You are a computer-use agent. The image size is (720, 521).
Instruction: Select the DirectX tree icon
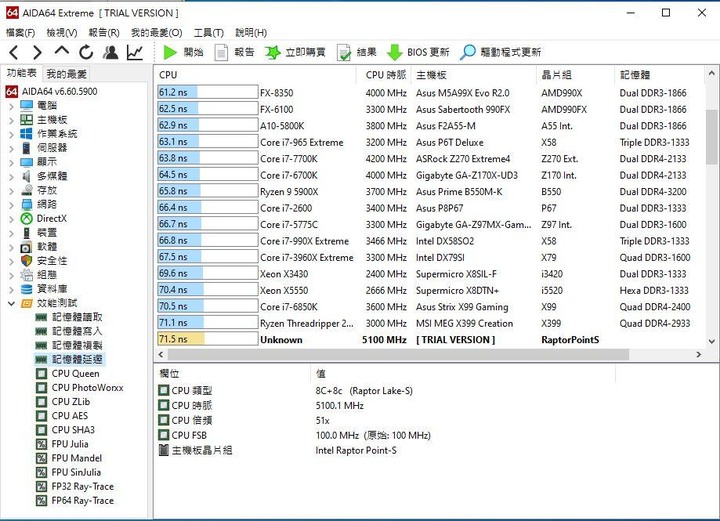(x=27, y=218)
